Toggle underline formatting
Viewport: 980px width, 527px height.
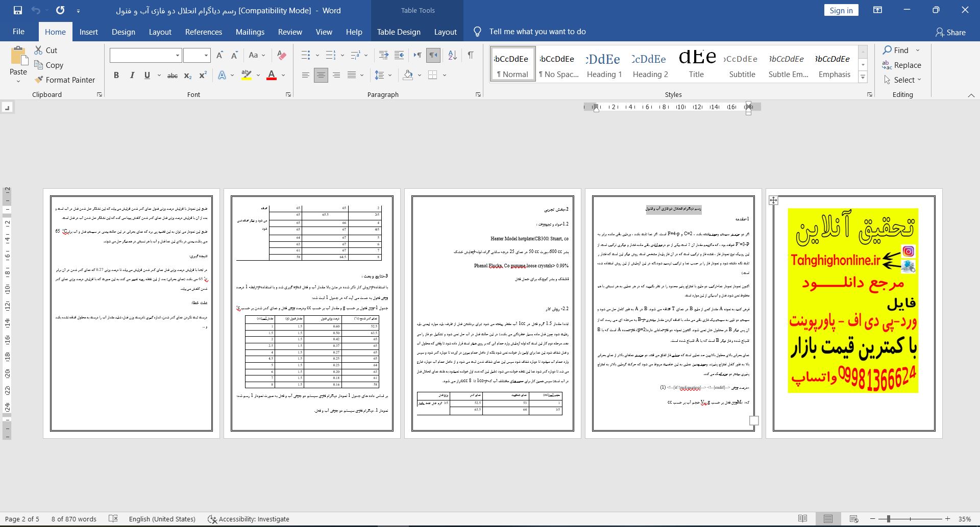[x=147, y=76]
